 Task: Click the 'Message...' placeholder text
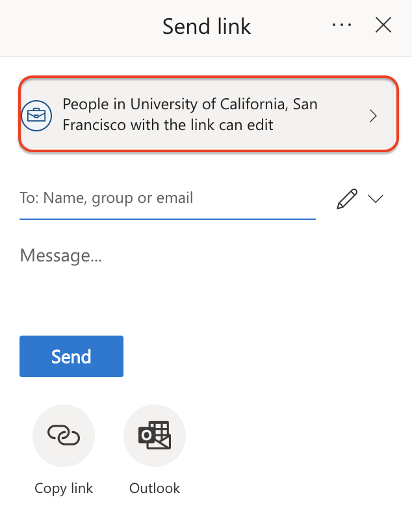(61, 256)
